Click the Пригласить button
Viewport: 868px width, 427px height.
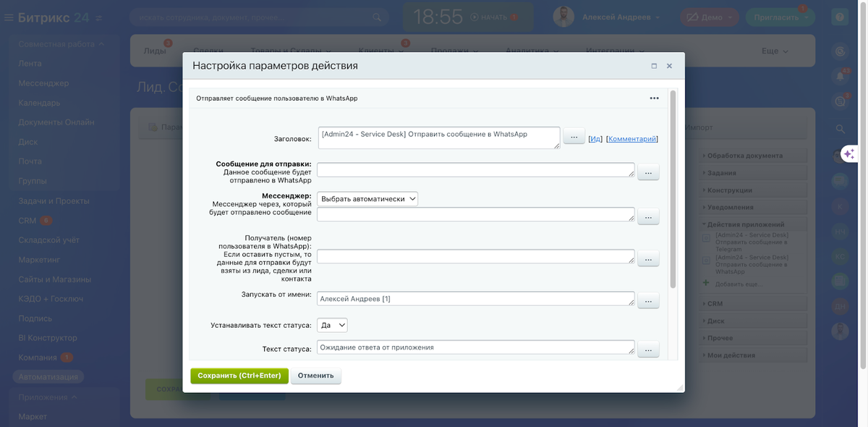pyautogui.click(x=780, y=17)
